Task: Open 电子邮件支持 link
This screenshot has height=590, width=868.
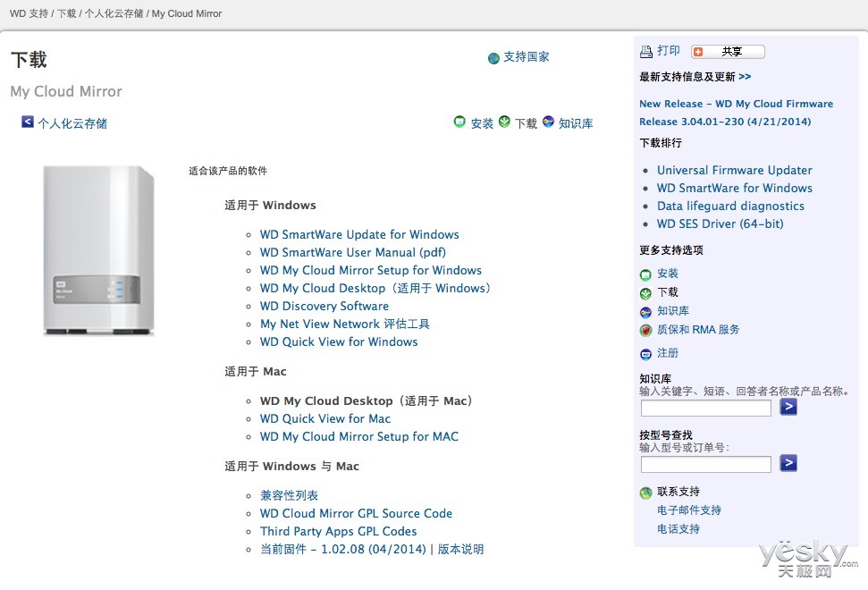Action: tap(688, 510)
